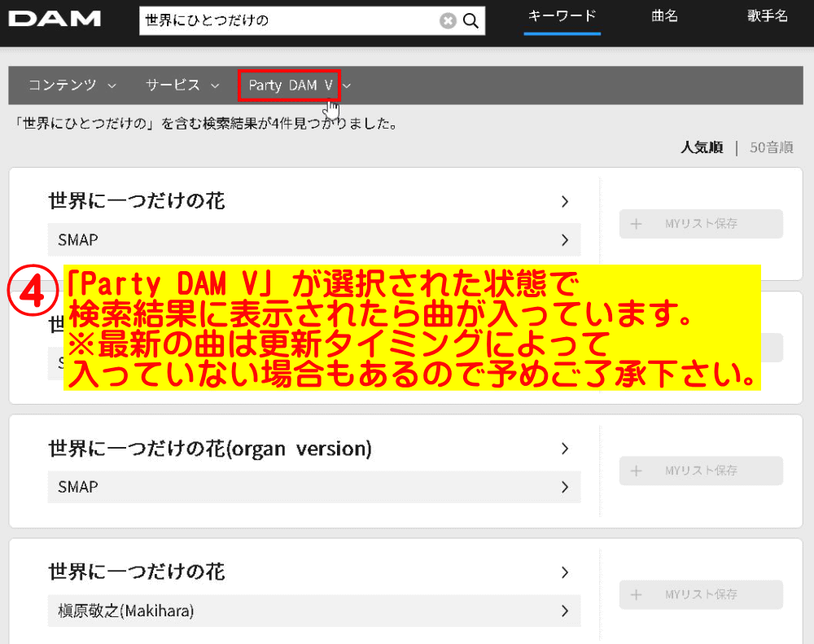The height and width of the screenshot is (644, 814).
Task: Clear the search field with the X icon
Action: pyautogui.click(x=448, y=21)
